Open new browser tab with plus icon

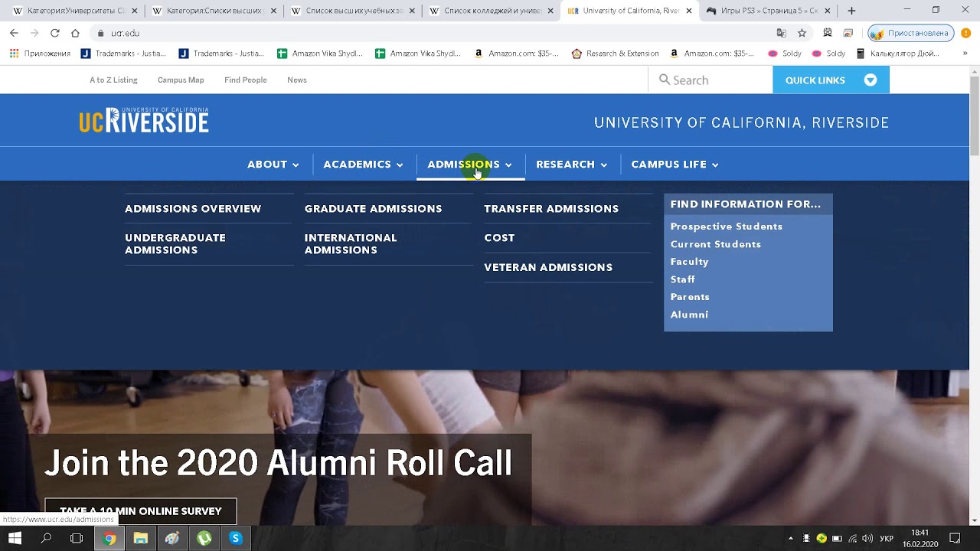(851, 11)
